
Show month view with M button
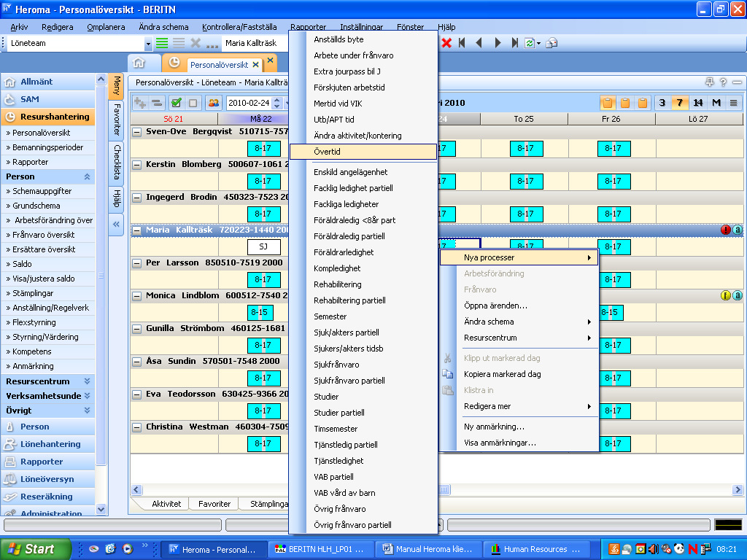tap(716, 102)
